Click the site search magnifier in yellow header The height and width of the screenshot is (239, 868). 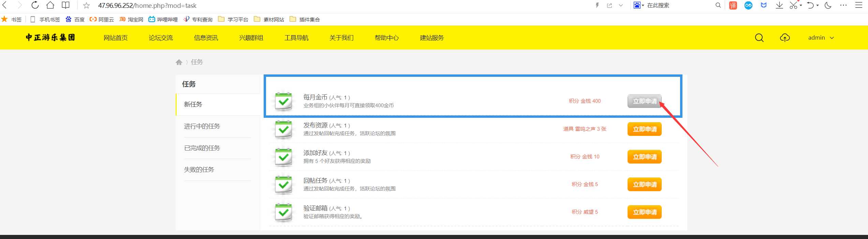click(x=759, y=38)
